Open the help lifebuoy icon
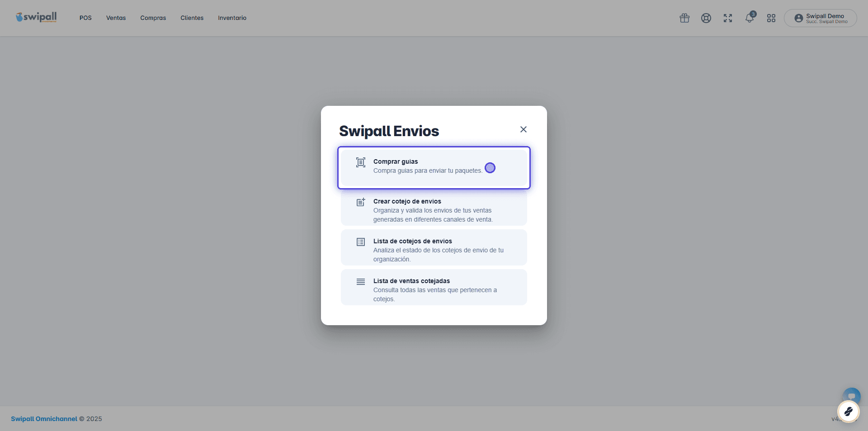Image resolution: width=868 pixels, height=431 pixels. pyautogui.click(x=706, y=18)
